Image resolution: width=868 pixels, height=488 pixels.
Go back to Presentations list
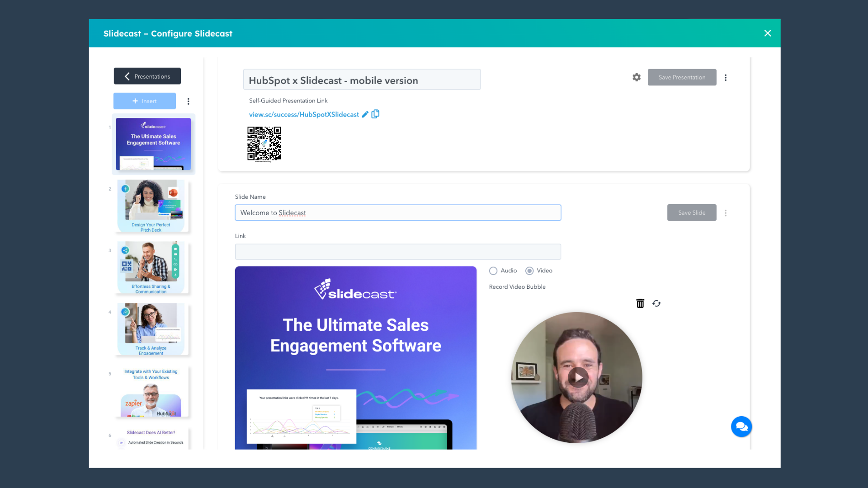click(x=147, y=76)
